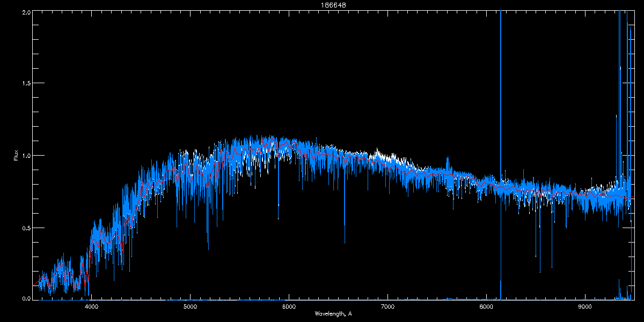Click the 0.5 tick label on y-axis

click(x=25, y=228)
